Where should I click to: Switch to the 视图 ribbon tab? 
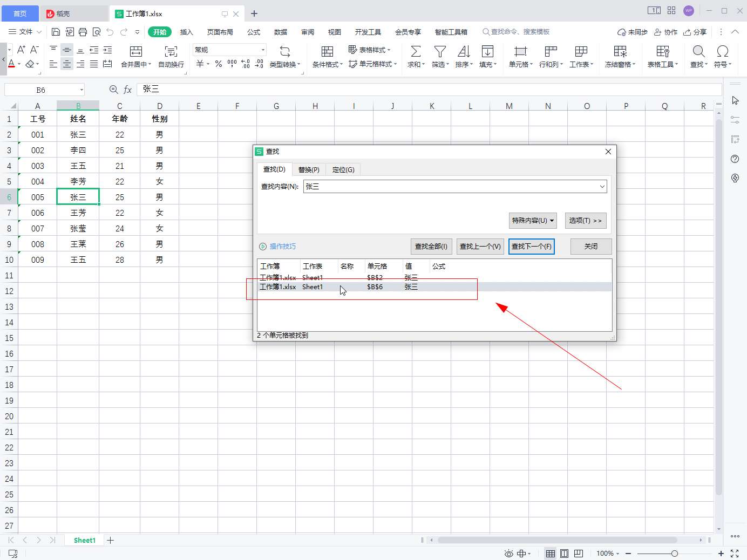click(335, 32)
